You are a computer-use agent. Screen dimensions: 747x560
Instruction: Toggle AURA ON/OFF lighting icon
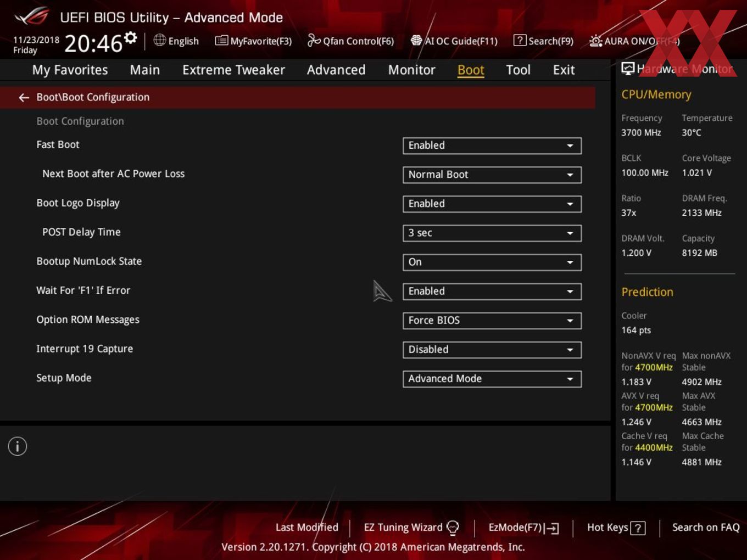tap(595, 41)
